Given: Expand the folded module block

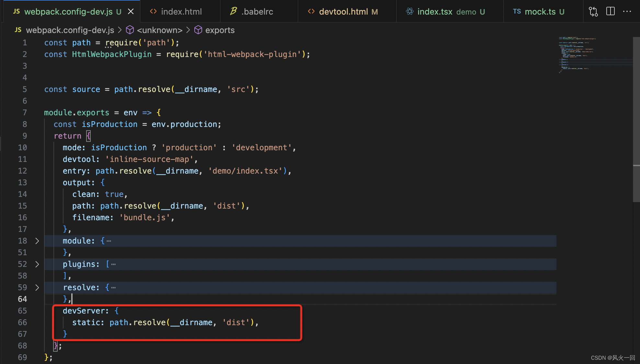Looking at the screenshot, I should coord(37,241).
